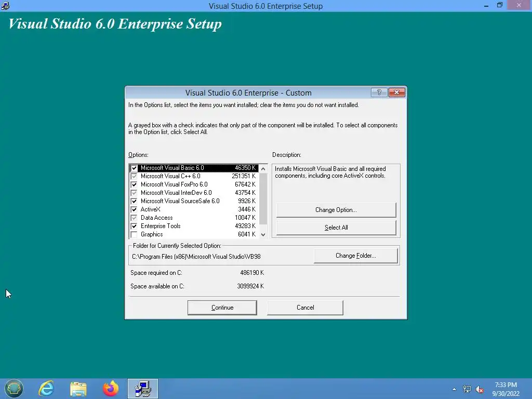Click the 67642 K size value
This screenshot has height=399, width=532.
(x=245, y=184)
